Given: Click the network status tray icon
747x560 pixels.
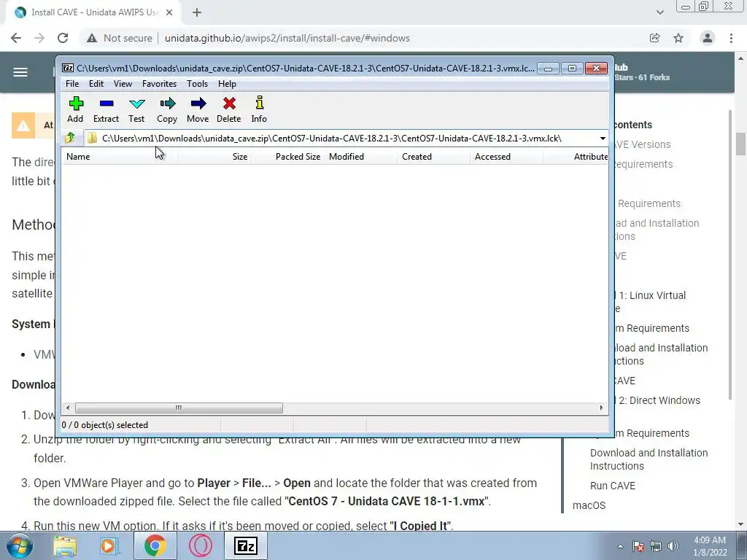Looking at the screenshot, I should pos(656,546).
